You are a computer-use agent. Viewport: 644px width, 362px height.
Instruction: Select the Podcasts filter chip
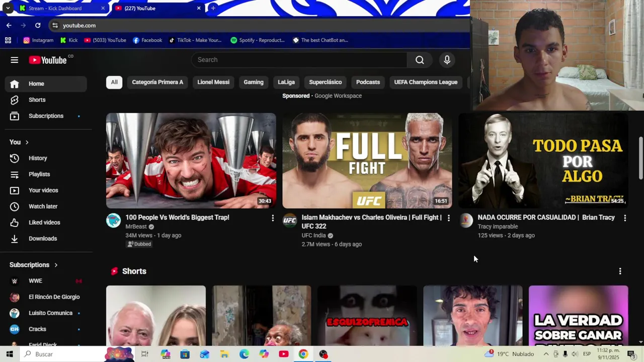368,82
